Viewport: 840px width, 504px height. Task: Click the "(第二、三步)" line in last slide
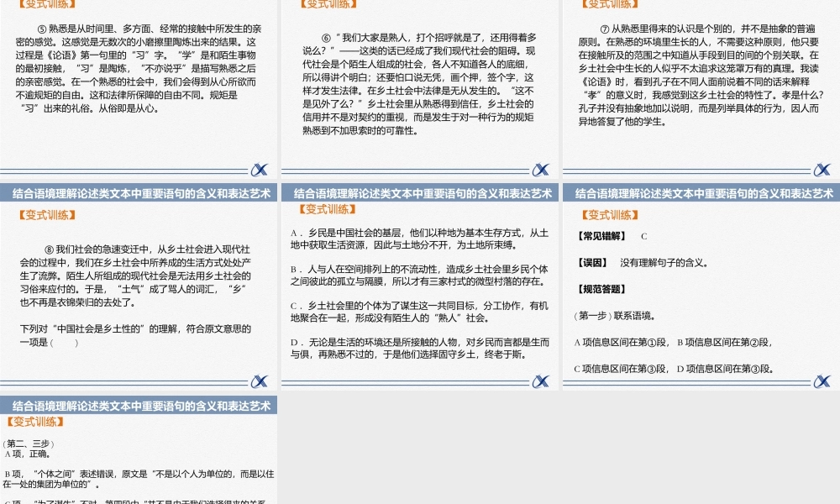[x=29, y=444]
